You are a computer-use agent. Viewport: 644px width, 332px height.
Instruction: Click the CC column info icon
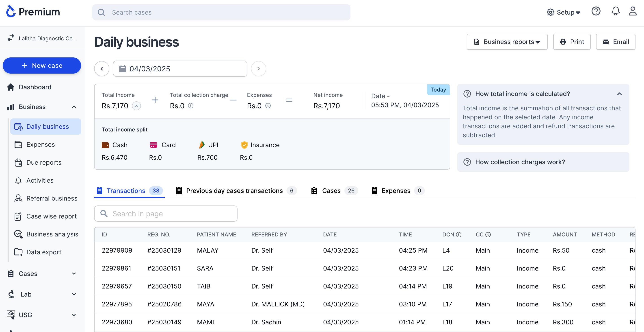pos(488,235)
